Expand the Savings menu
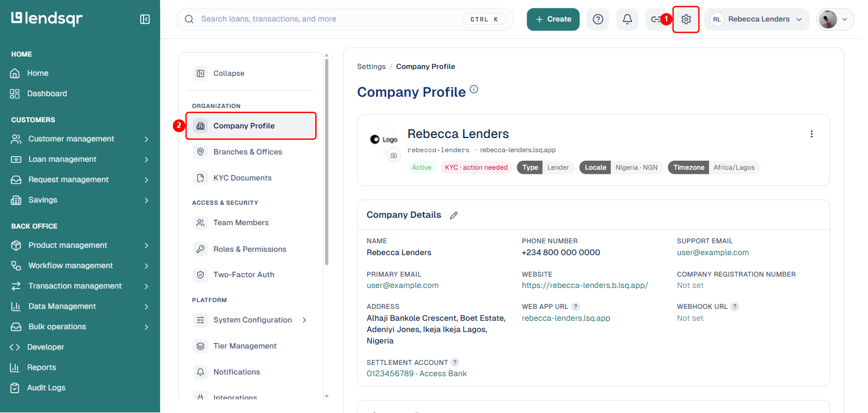 click(x=80, y=200)
